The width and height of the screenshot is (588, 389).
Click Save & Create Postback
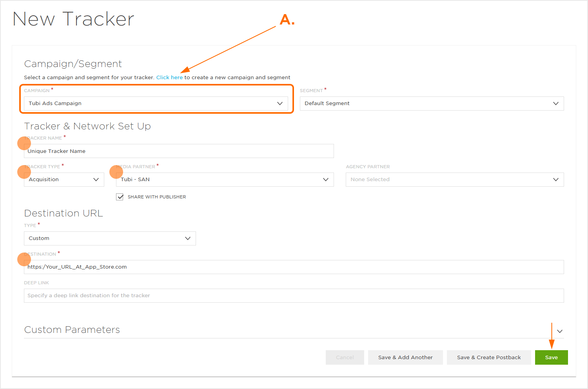pyautogui.click(x=489, y=357)
